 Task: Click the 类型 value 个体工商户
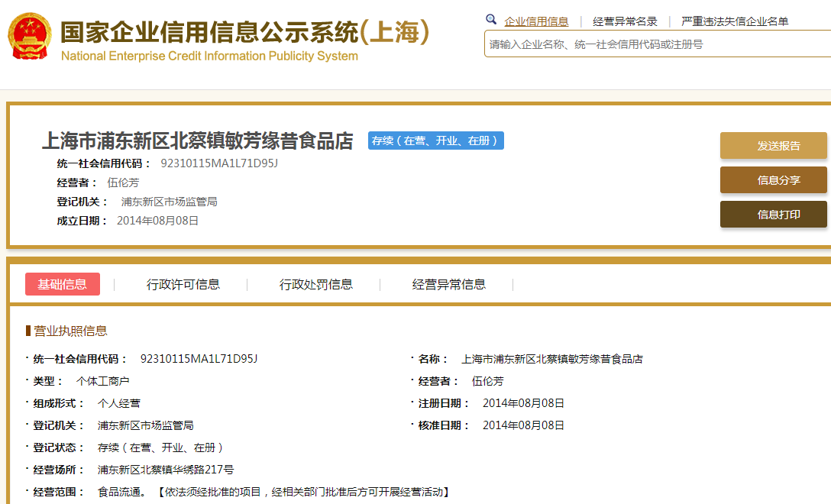click(103, 381)
